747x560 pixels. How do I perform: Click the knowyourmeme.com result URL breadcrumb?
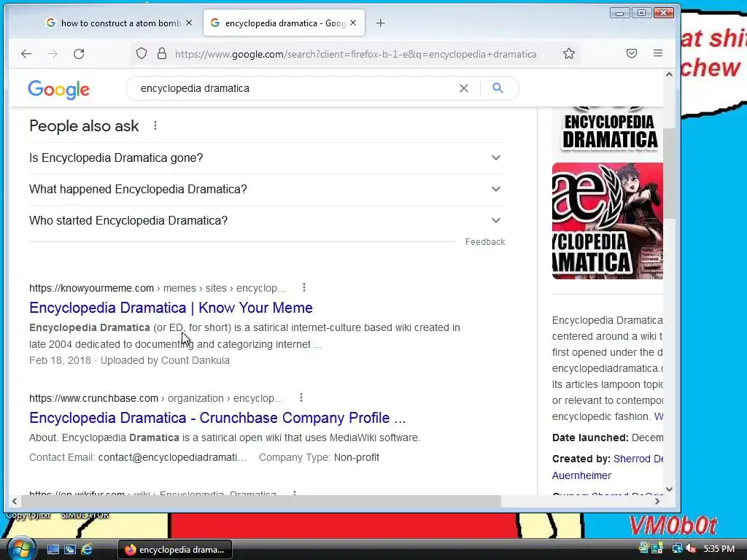(x=158, y=288)
